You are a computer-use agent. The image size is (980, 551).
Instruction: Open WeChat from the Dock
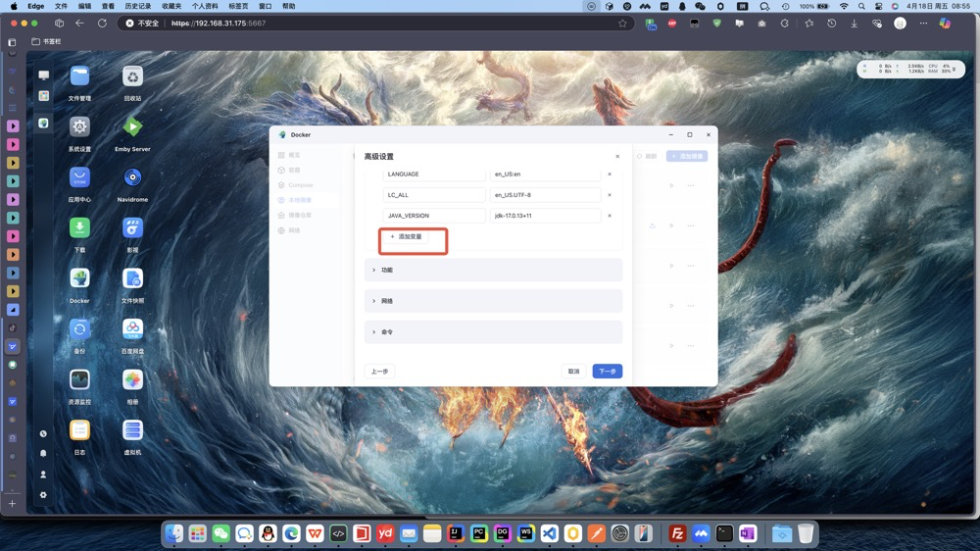pyautogui.click(x=221, y=533)
